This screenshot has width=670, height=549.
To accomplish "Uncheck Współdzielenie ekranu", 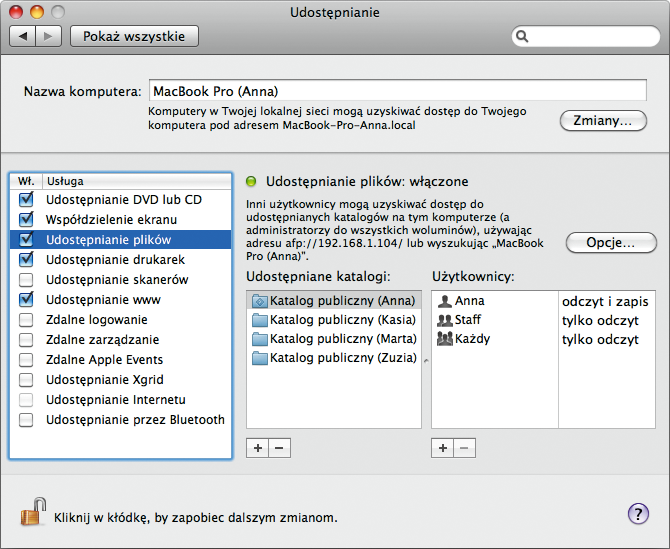I will (x=26, y=219).
